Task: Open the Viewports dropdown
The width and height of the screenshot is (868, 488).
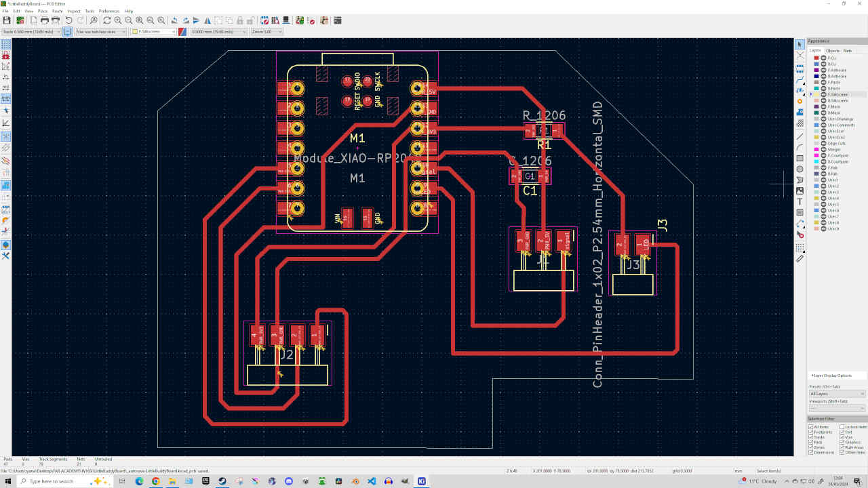Action: [837, 408]
